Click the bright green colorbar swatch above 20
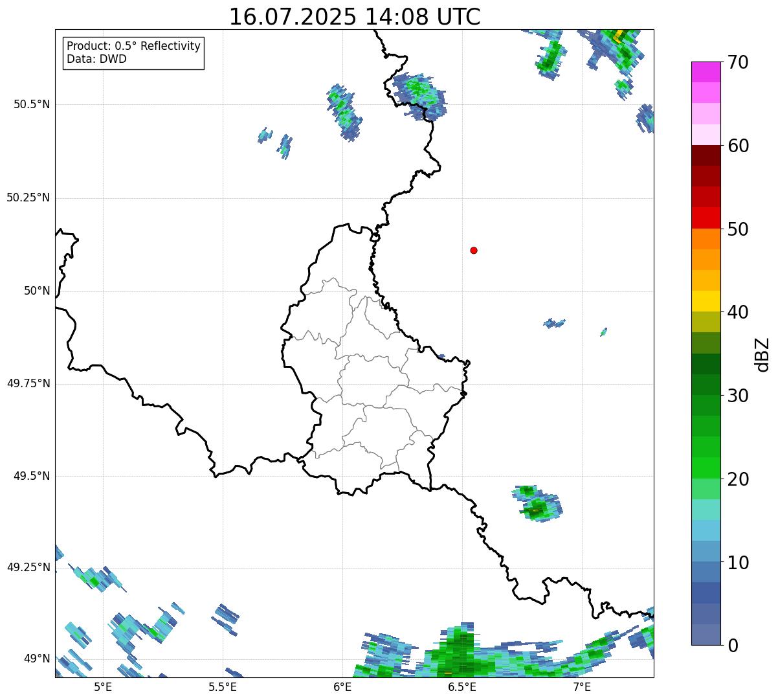Image resolution: width=778 pixels, height=700 pixels. tap(706, 468)
